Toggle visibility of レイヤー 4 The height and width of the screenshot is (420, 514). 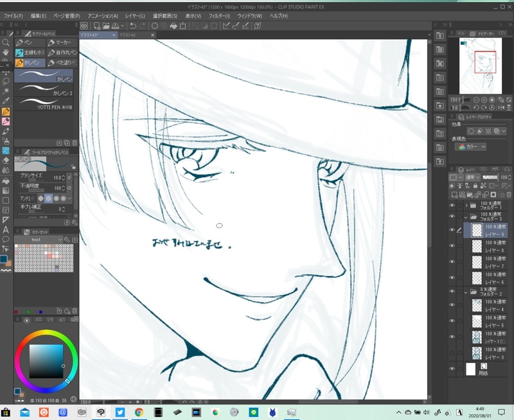click(452, 305)
